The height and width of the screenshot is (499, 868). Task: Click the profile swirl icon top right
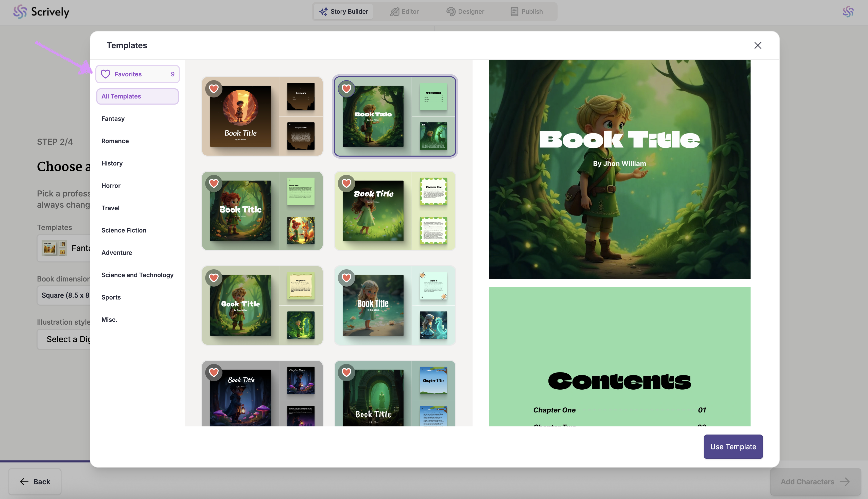pos(848,12)
